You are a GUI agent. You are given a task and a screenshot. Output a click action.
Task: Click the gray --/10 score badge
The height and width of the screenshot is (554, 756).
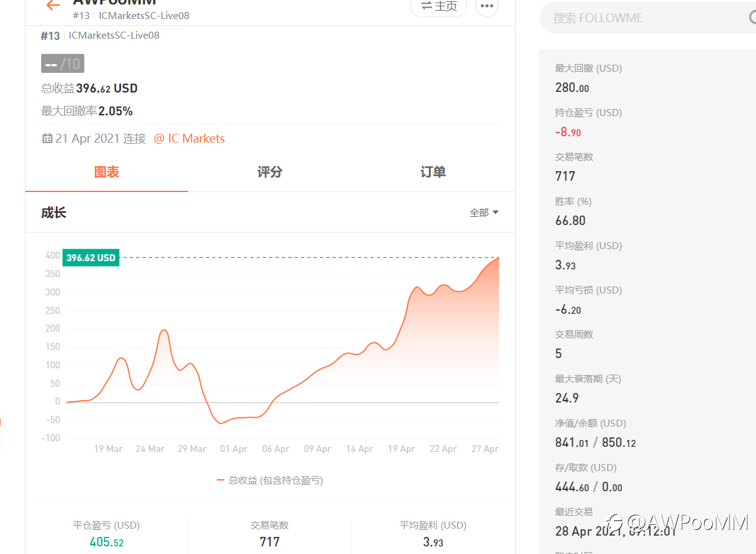(63, 64)
